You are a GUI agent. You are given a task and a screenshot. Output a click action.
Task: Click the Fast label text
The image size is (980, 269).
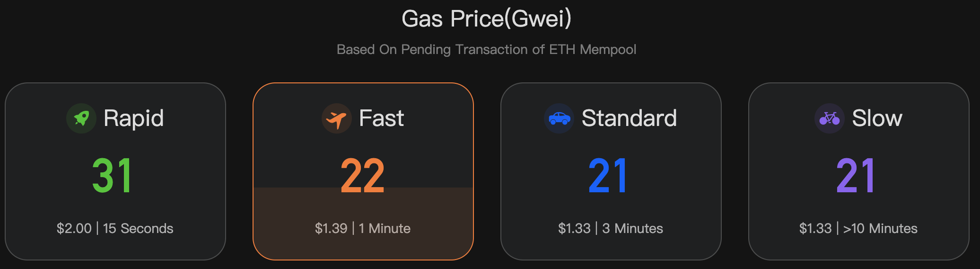pyautogui.click(x=381, y=118)
